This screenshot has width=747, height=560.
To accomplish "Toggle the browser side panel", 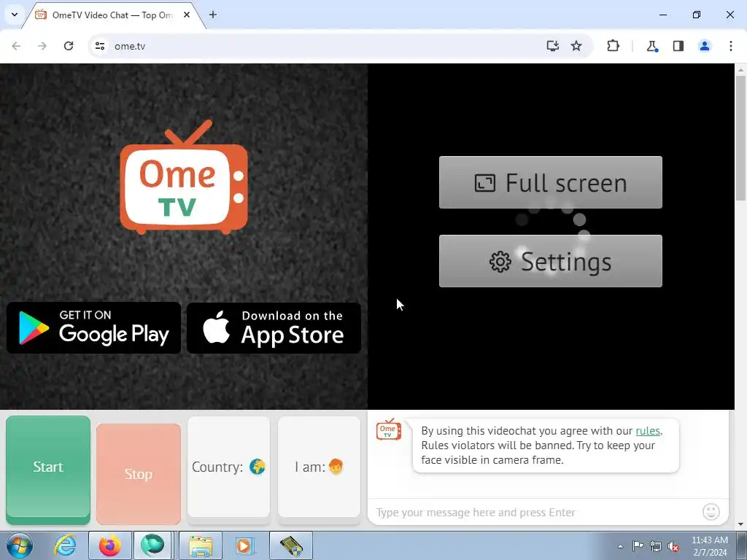I will coord(678,46).
